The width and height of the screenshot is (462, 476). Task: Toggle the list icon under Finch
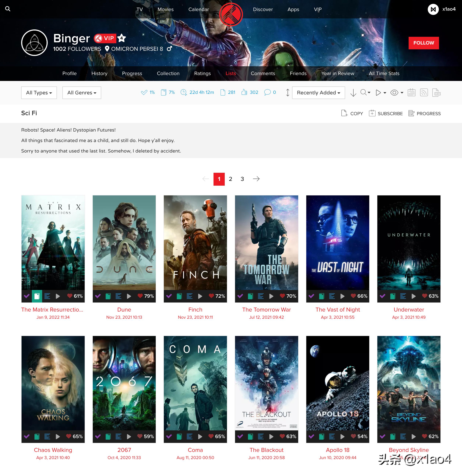click(x=190, y=296)
